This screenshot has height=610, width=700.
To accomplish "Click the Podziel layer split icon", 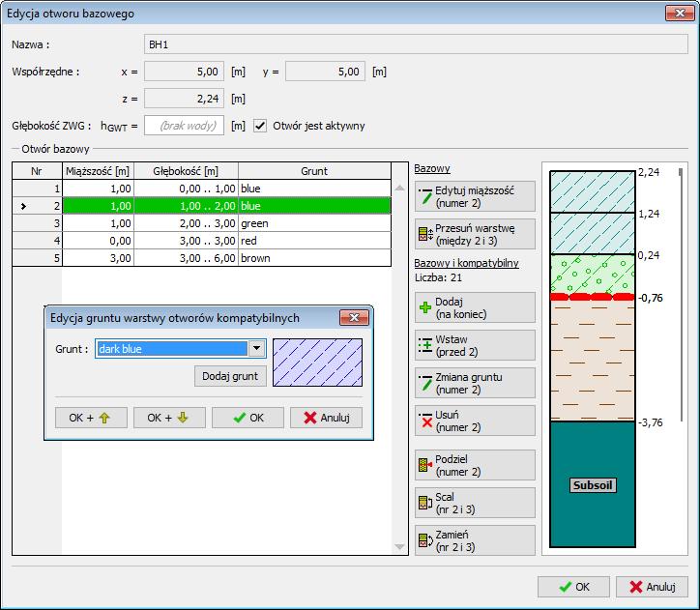I will [x=425, y=465].
